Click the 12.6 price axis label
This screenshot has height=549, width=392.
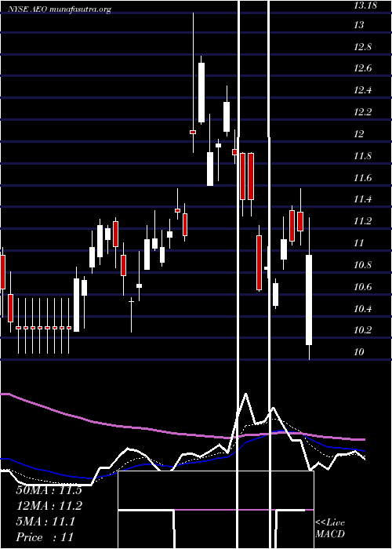click(362, 68)
